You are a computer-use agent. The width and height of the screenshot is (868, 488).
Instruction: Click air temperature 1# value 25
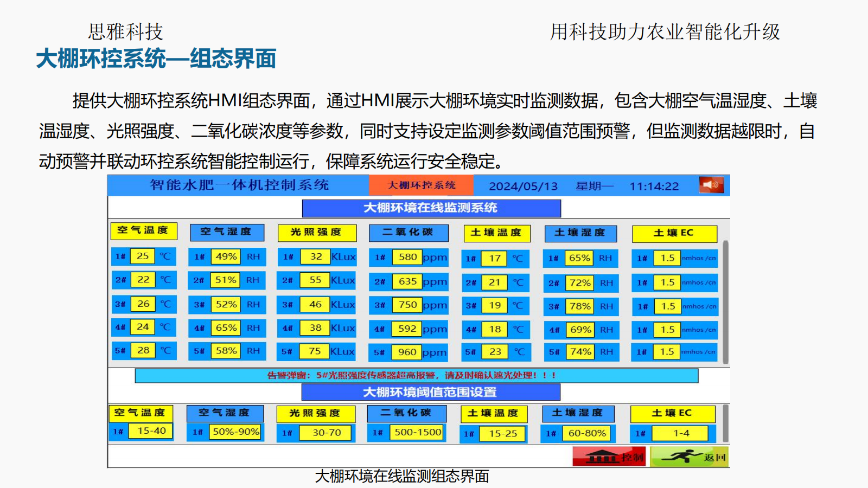143,256
